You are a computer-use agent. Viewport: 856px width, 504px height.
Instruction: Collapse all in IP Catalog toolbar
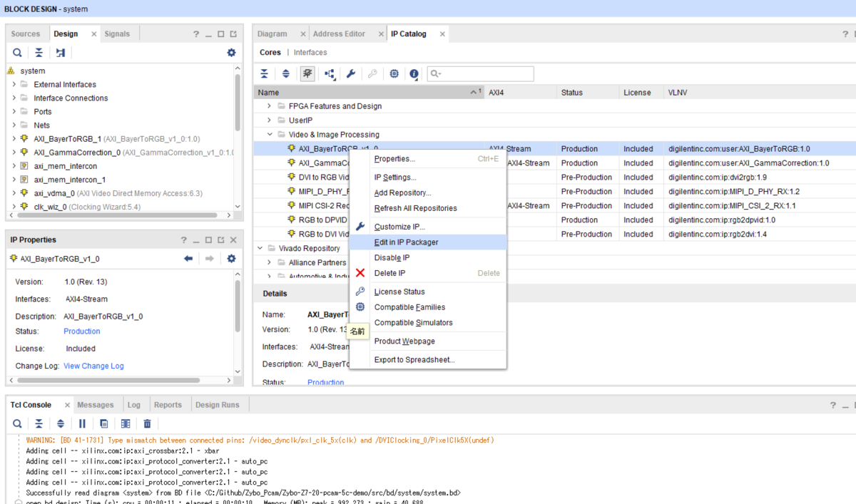tap(265, 73)
